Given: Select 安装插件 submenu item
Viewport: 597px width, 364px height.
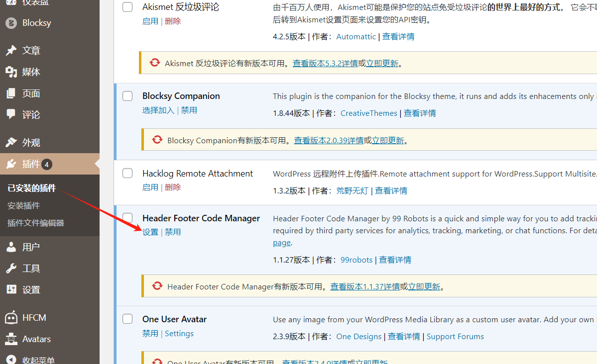Looking at the screenshot, I should pos(23,205).
